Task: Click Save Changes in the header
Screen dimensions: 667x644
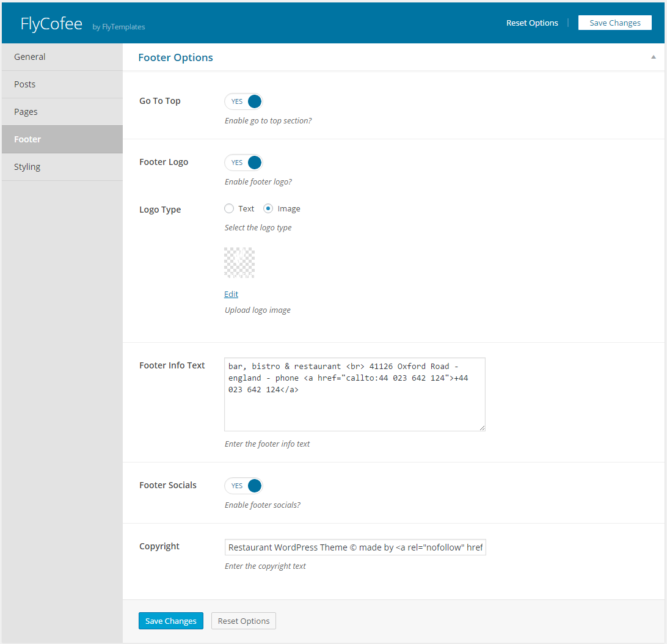Action: 614,23
